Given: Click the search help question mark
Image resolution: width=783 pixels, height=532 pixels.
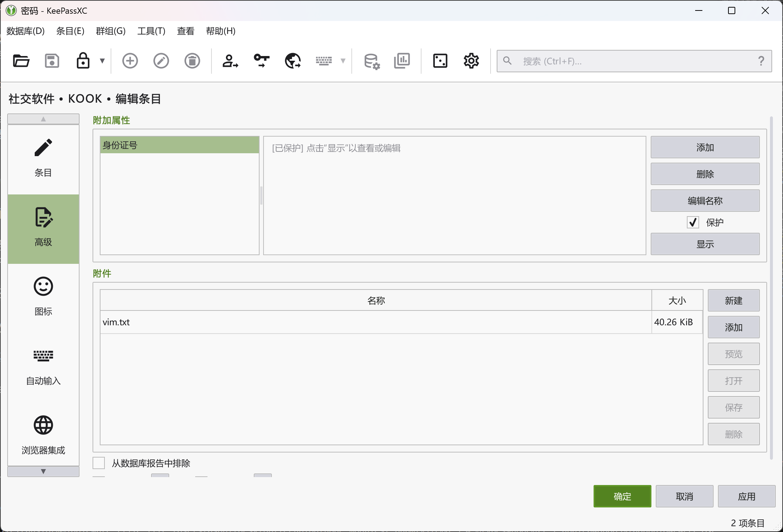Looking at the screenshot, I should pyautogui.click(x=761, y=61).
